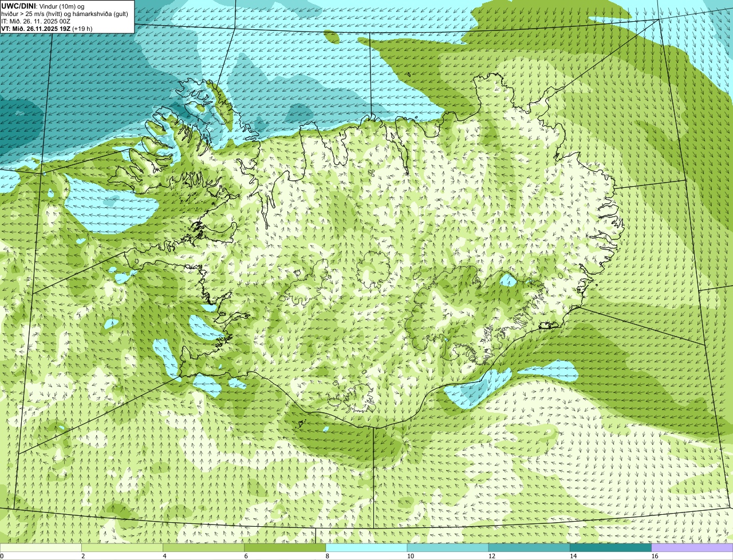The height and width of the screenshot is (560, 733).
Task: Click the cyan 10–12 m/s legend swatch
Action: click(448, 548)
